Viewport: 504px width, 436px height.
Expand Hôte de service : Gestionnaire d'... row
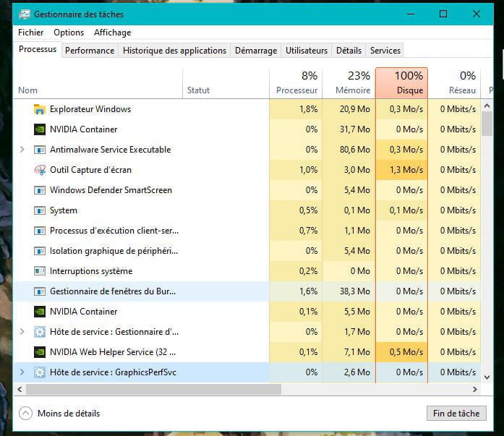[22, 332]
